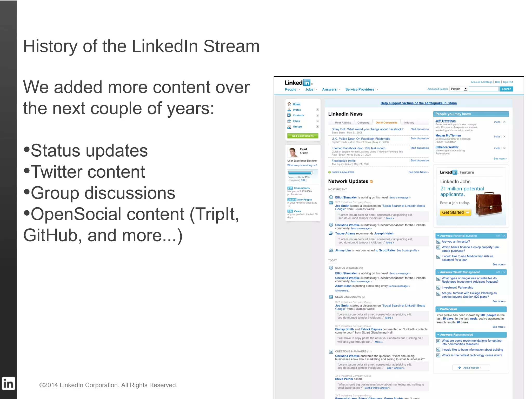
Task: Open Shiny Poll Facebook news headline
Action: point(367,129)
